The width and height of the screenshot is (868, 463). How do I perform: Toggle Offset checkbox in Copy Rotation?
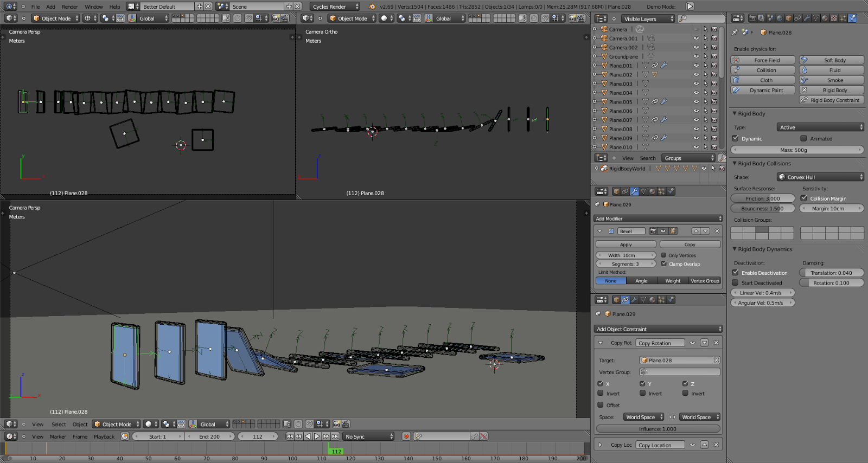point(601,405)
